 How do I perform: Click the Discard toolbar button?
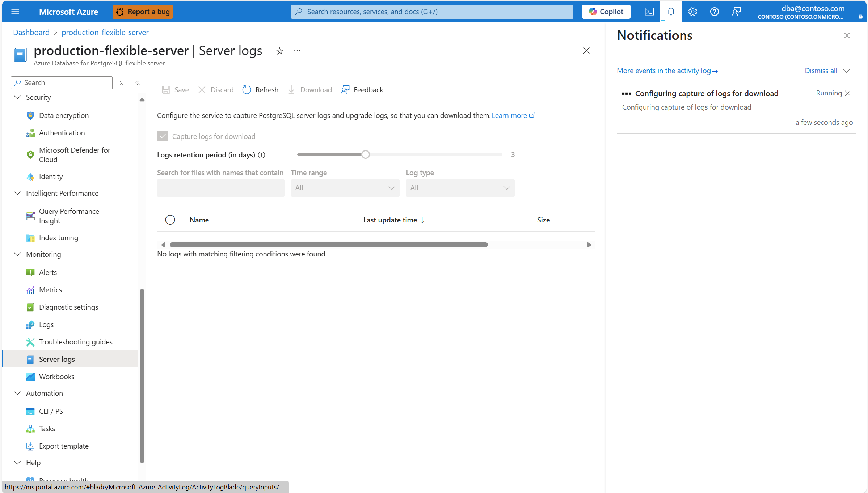216,90
